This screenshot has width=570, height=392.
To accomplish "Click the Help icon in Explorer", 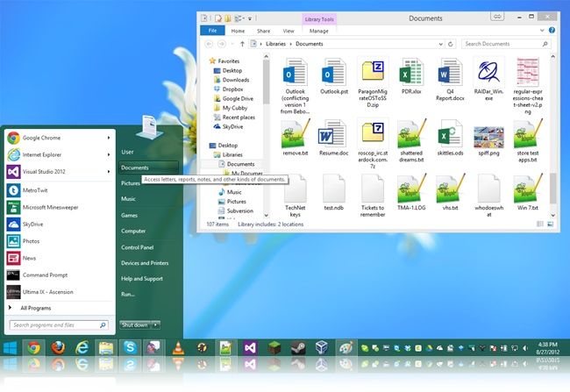I will 552,31.
